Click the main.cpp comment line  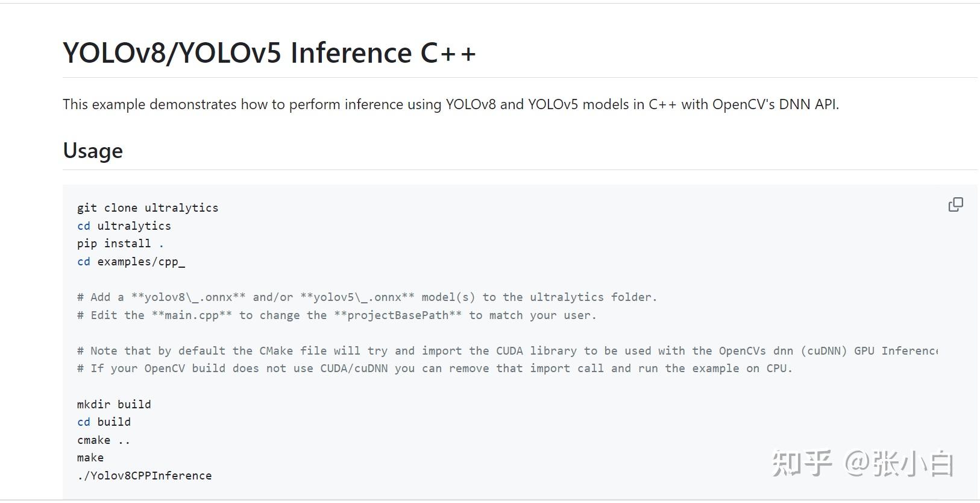point(337,315)
